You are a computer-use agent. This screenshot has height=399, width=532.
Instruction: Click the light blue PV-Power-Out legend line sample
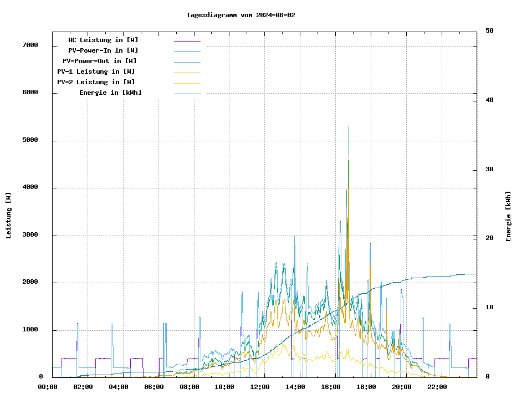point(187,62)
